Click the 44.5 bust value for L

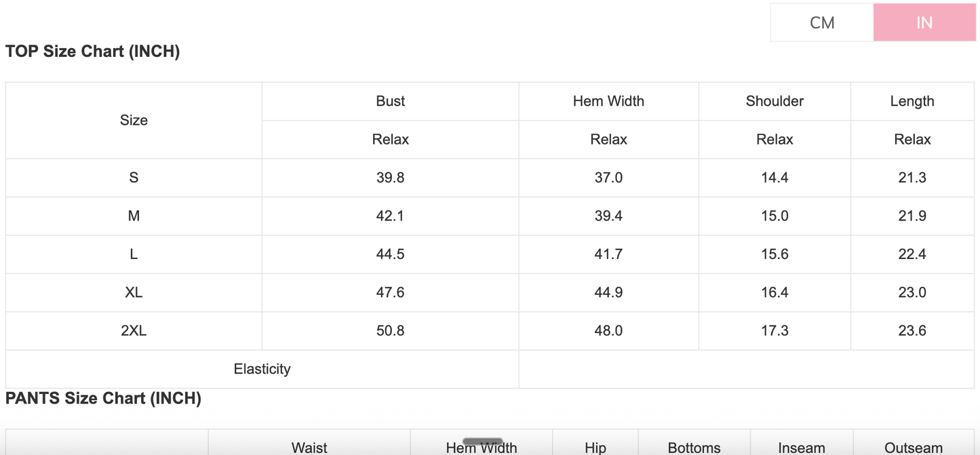point(390,254)
